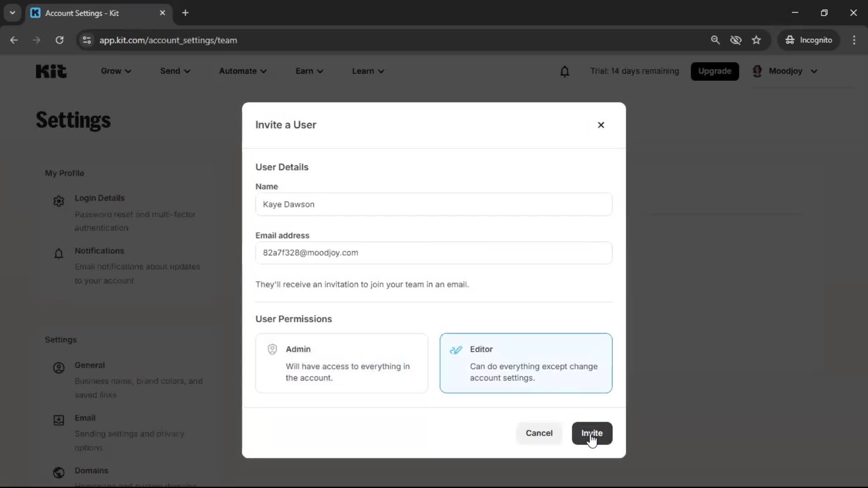Open the notification bell in the navbar

pyautogui.click(x=565, y=71)
